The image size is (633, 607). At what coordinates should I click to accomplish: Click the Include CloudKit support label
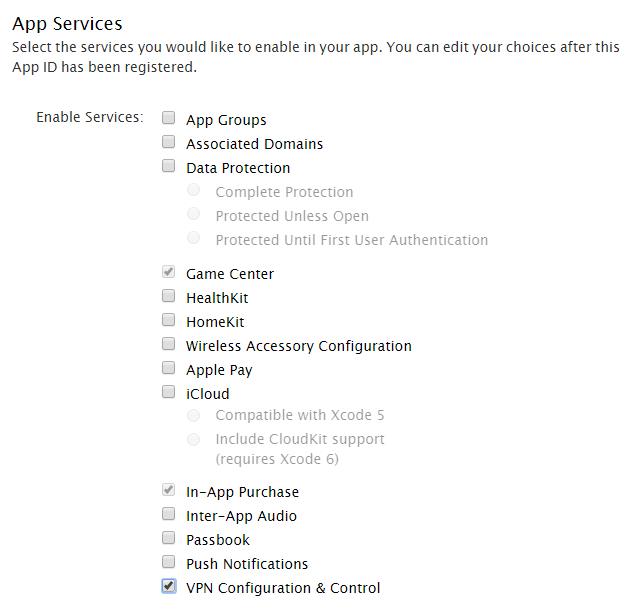point(300,449)
